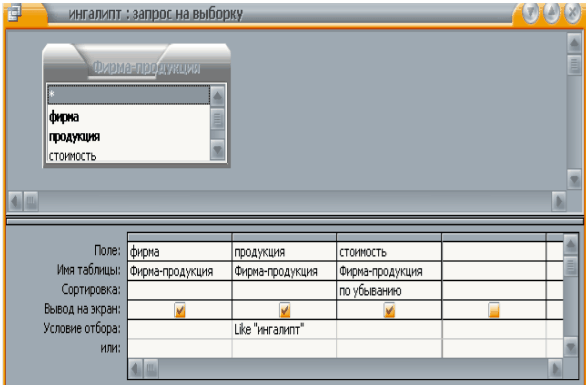
Task: Click the design grid scroll up arrow
Action: [571, 245]
